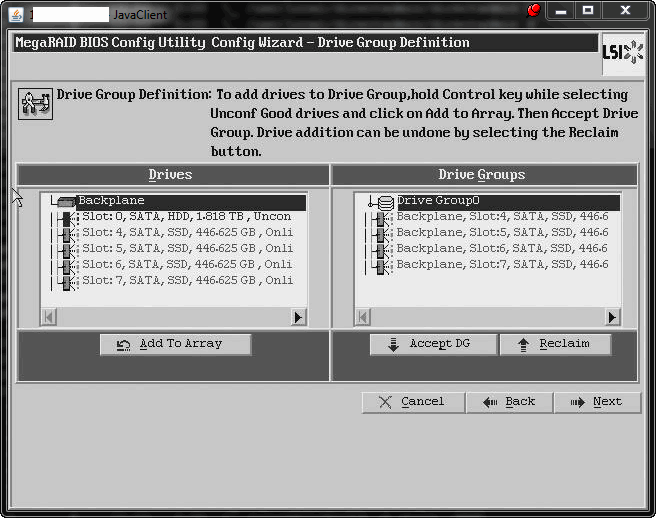This screenshot has width=656, height=518.
Task: Click drive icon beside Backplane, Slot:6 in Drive Groups
Action: tap(381, 249)
